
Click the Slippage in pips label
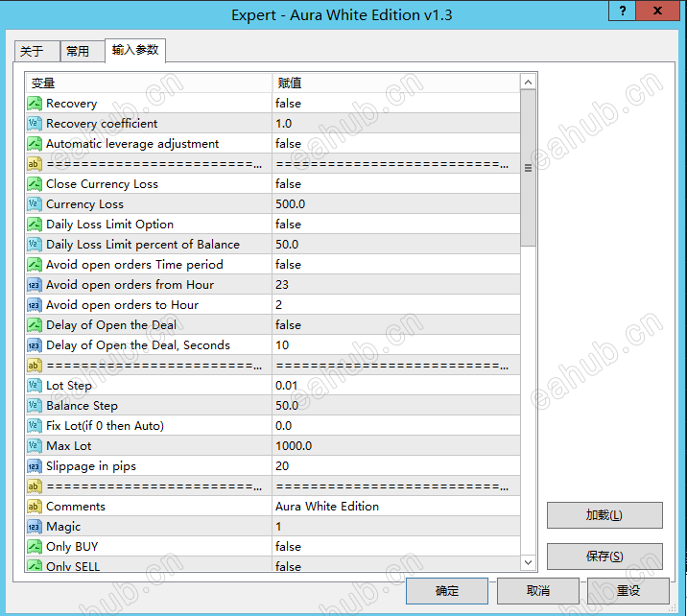click(x=91, y=466)
